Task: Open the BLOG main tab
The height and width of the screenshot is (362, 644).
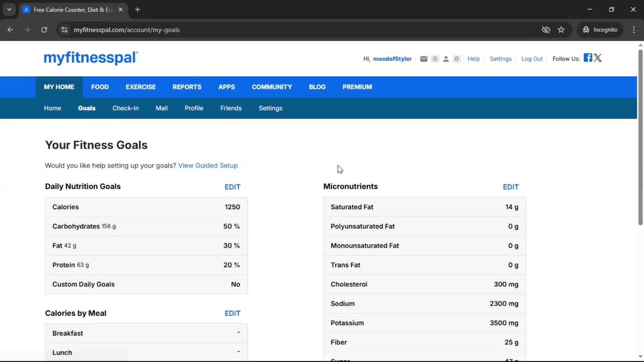Action: 317,87
